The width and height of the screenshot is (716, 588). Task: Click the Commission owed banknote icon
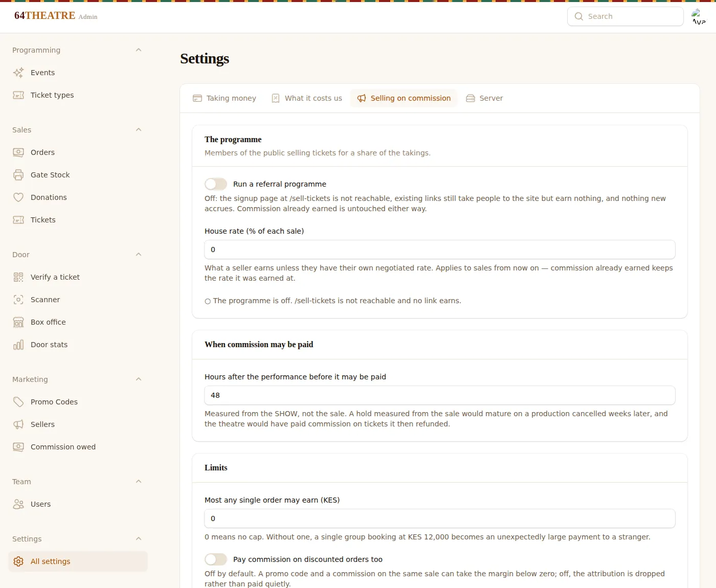point(18,447)
